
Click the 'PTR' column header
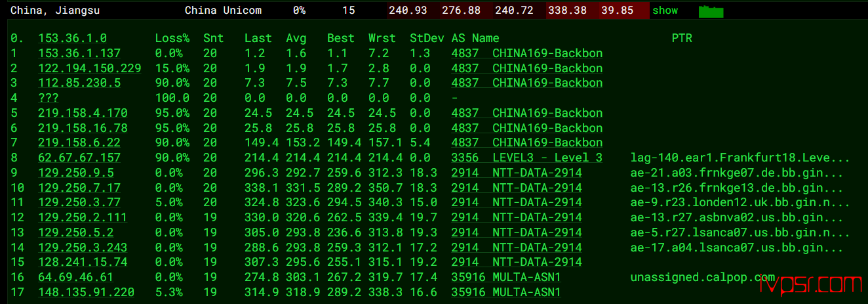pos(682,38)
